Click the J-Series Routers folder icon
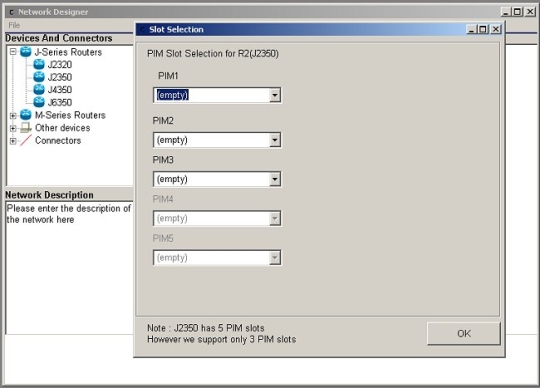The width and height of the screenshot is (540, 388). coord(25,52)
